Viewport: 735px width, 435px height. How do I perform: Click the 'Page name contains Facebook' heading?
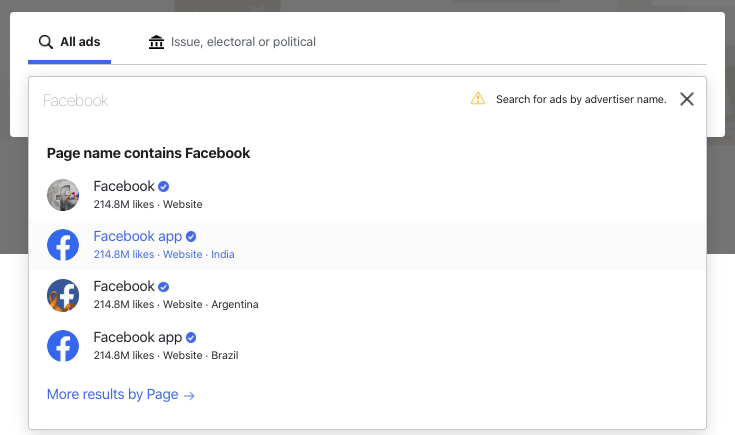pyautogui.click(x=149, y=153)
